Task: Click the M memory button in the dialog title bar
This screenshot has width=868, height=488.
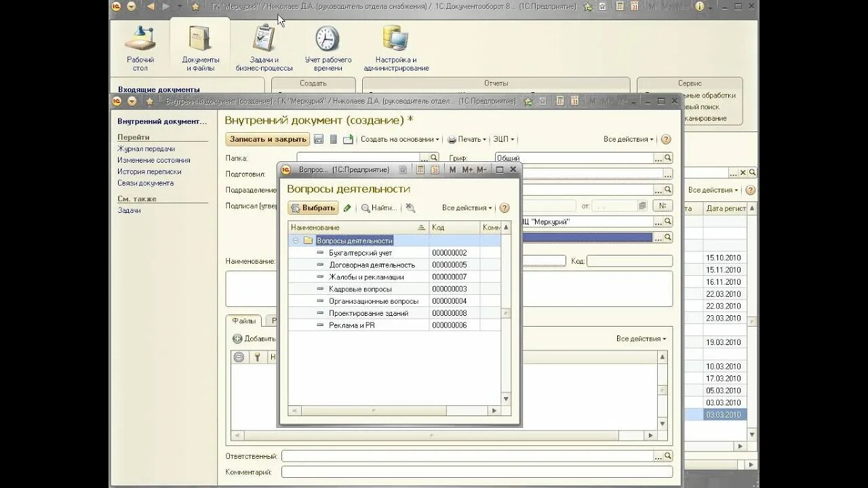Action: pyautogui.click(x=452, y=169)
